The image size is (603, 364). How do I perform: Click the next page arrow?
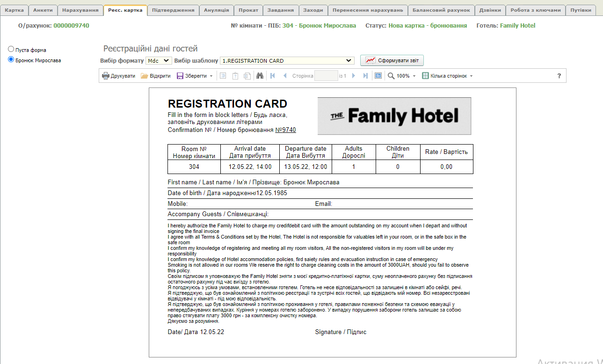click(x=354, y=76)
